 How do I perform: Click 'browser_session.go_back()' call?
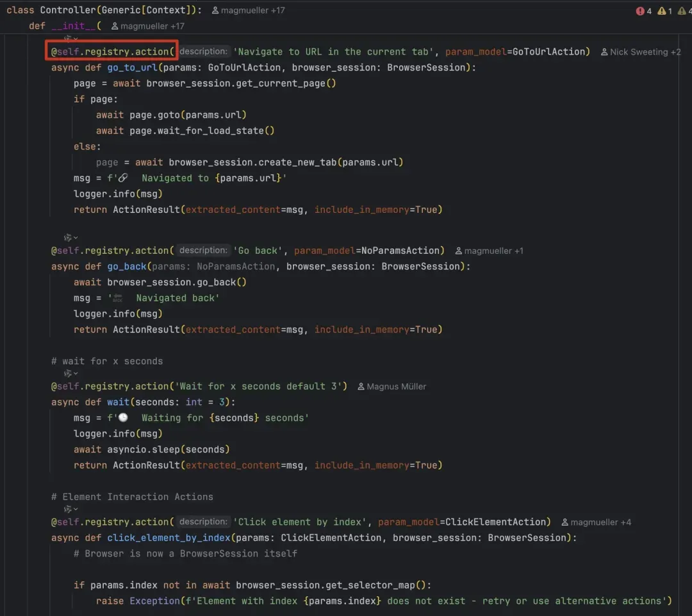[177, 282]
